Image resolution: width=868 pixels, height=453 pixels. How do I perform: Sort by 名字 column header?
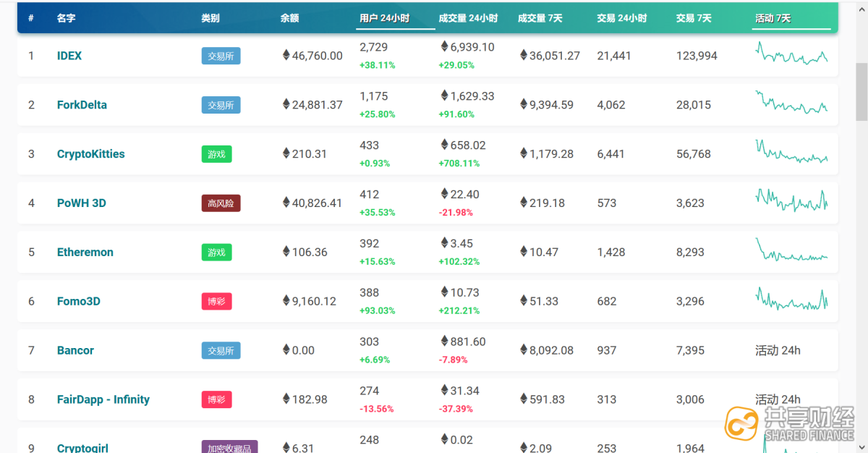click(x=66, y=18)
